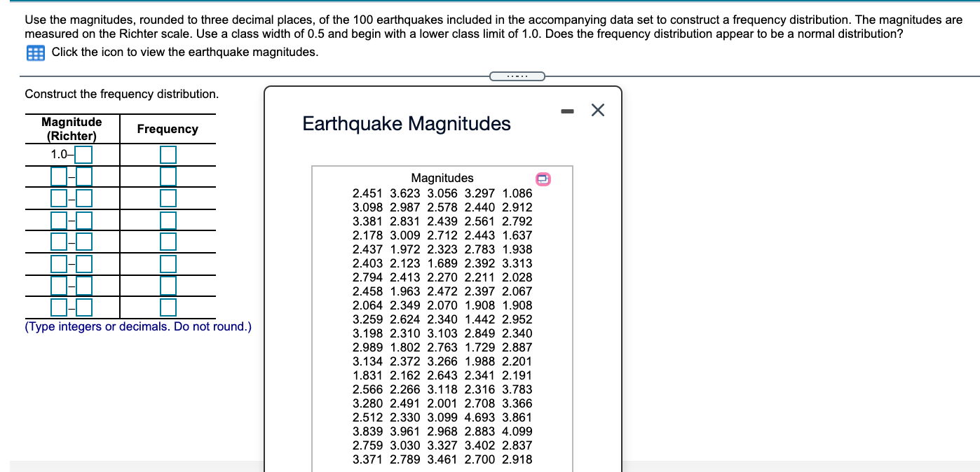The image size is (980, 472).
Task: Expand the dotted divider pill above the question
Action: [517, 75]
